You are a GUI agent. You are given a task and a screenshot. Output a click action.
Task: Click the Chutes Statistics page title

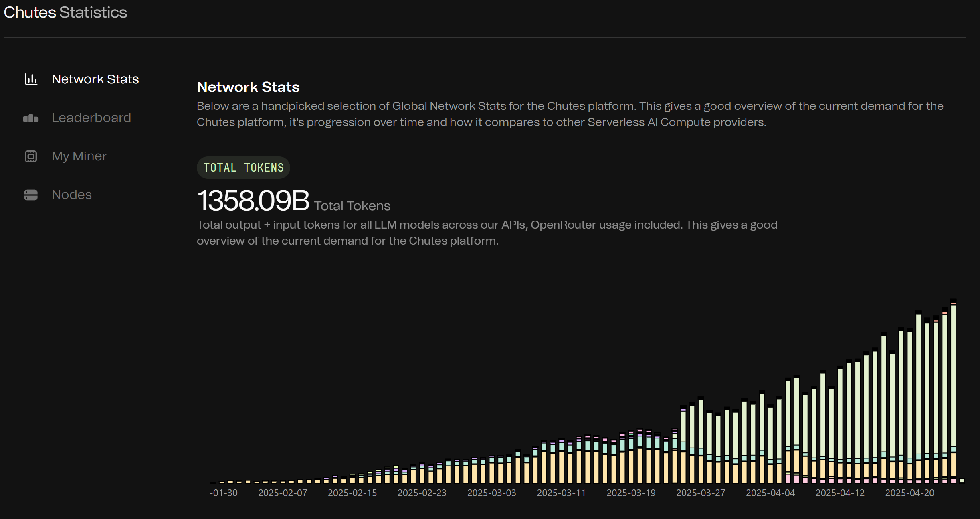coord(65,12)
